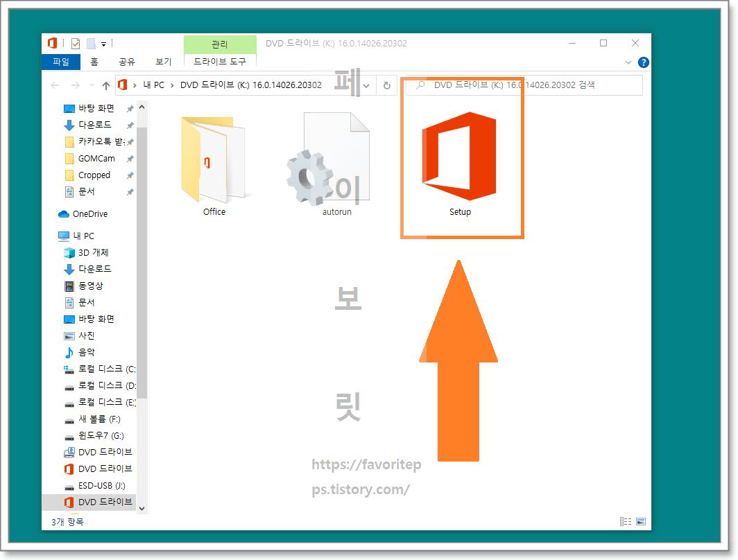738x560 pixels.
Task: Click the navigation pane scrollbar thumb
Action: 141,263
